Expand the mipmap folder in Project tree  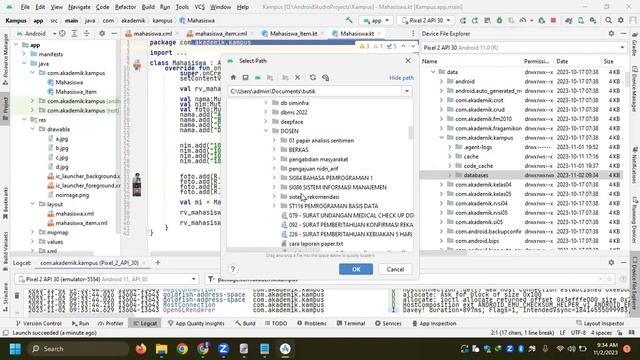33,232
